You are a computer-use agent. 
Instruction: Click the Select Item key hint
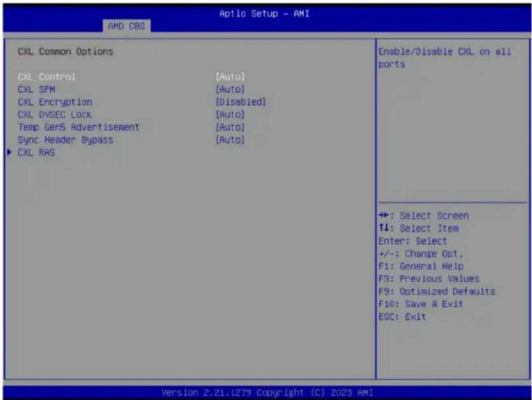tap(418, 228)
